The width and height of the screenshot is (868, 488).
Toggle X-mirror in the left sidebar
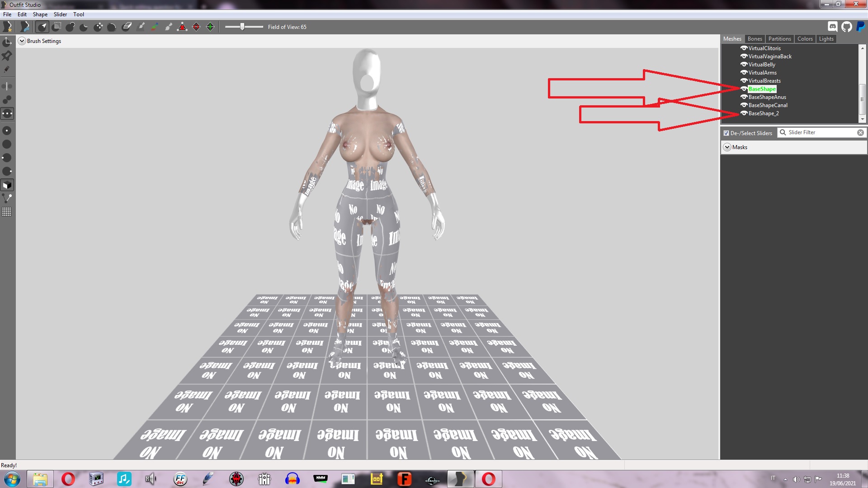(x=7, y=86)
